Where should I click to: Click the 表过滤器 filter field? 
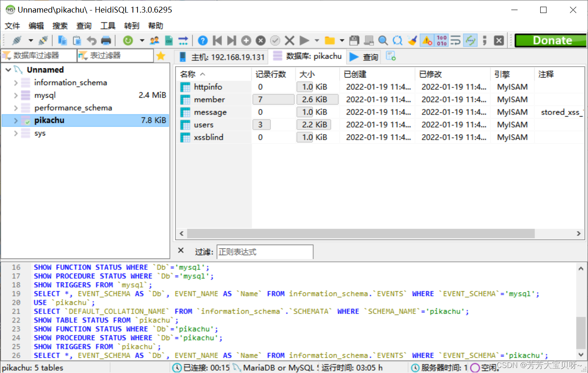point(116,55)
